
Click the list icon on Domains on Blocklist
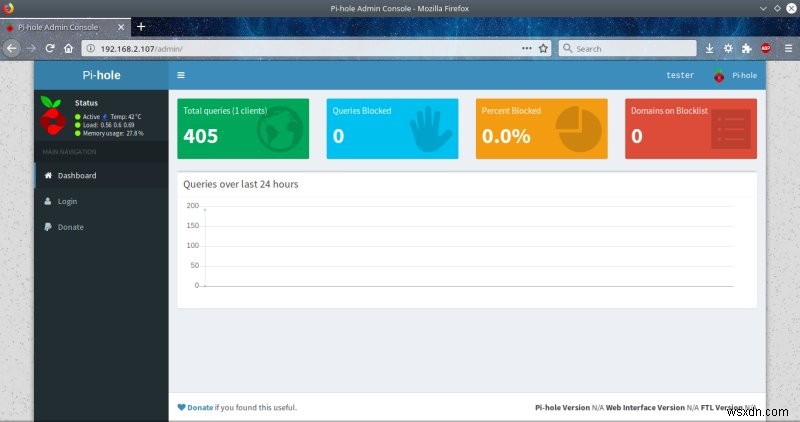click(731, 129)
